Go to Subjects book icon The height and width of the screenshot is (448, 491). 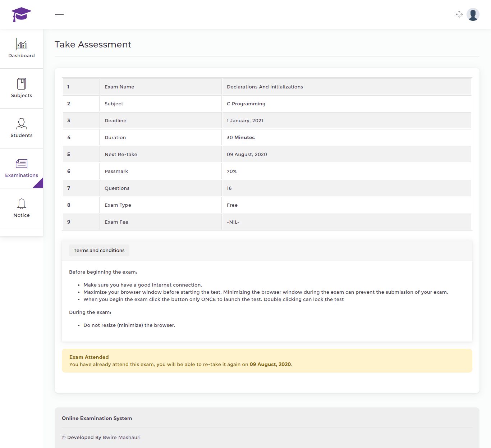22,84
